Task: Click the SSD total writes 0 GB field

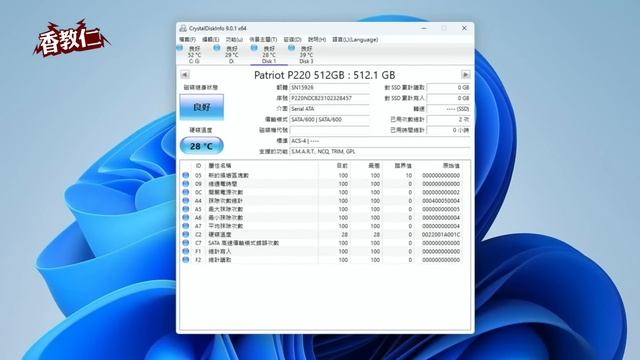Action: pos(449,98)
